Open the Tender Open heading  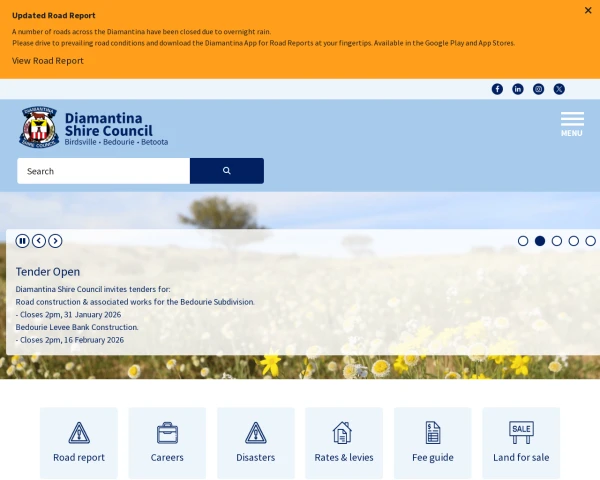[x=48, y=272]
